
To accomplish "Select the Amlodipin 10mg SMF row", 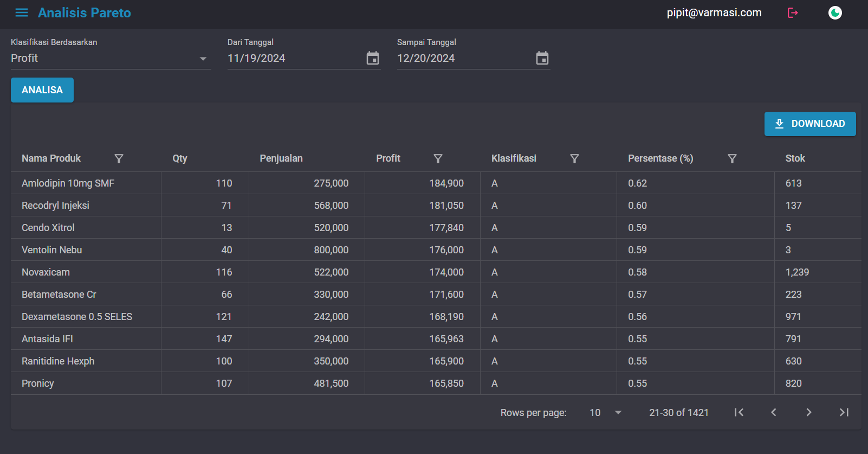I will 436,183.
